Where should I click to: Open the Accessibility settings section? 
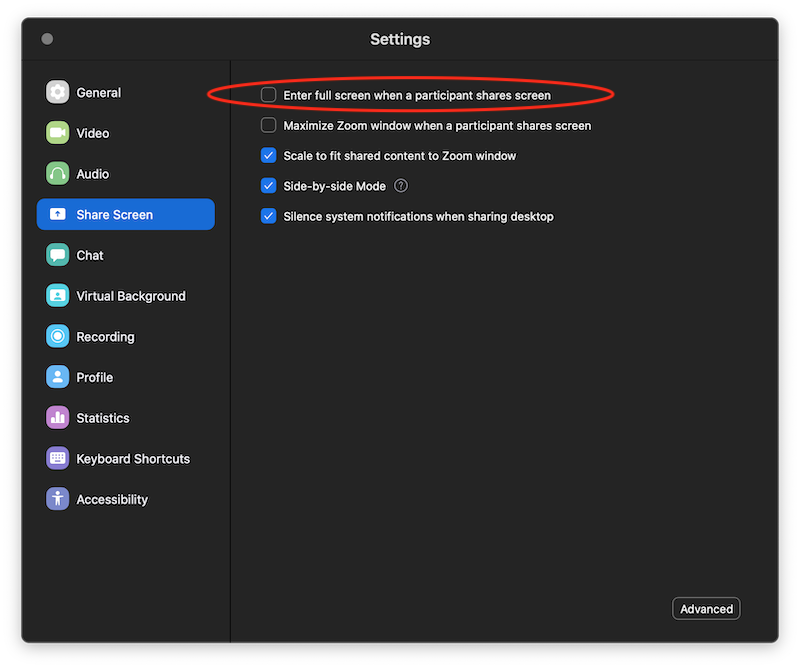click(97, 499)
